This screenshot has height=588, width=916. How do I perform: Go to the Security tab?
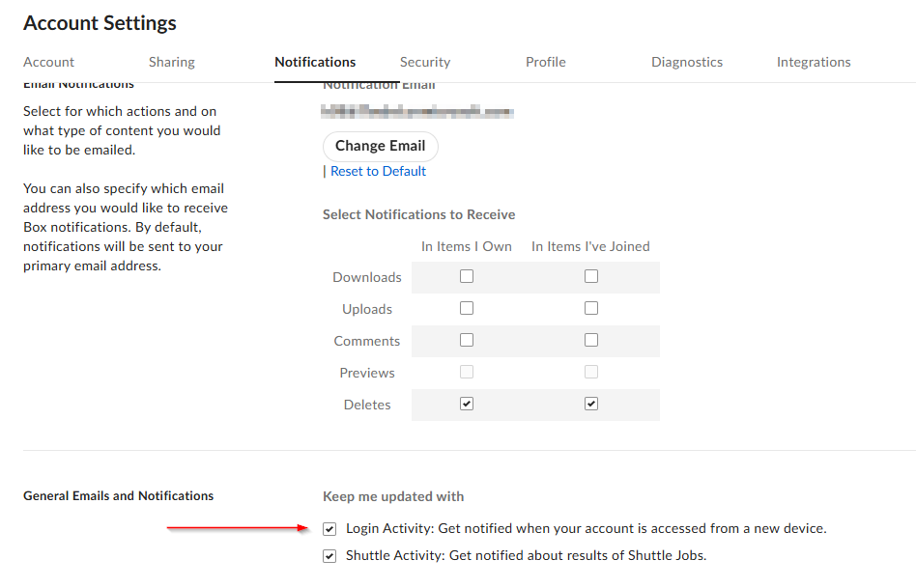tap(425, 62)
